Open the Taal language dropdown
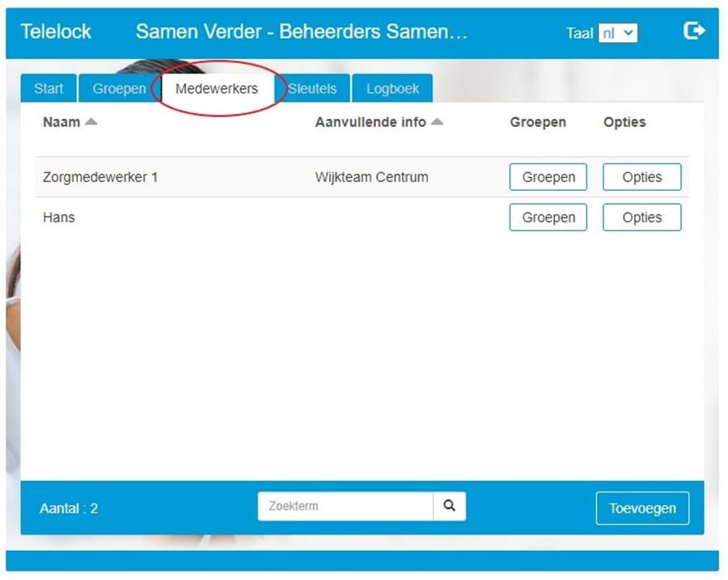The width and height of the screenshot is (728, 580). click(618, 33)
